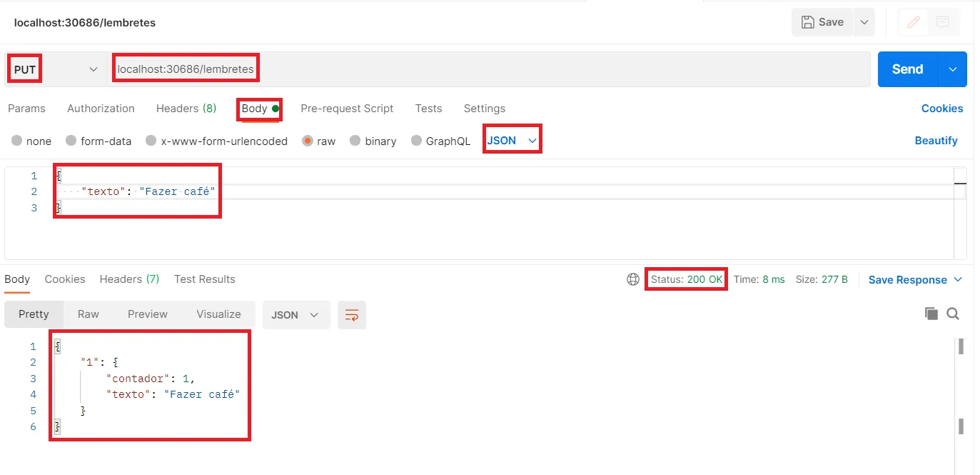Image resolution: width=980 pixels, height=475 pixels.
Task: Open the Pre-request Script tab
Action: 347,109
